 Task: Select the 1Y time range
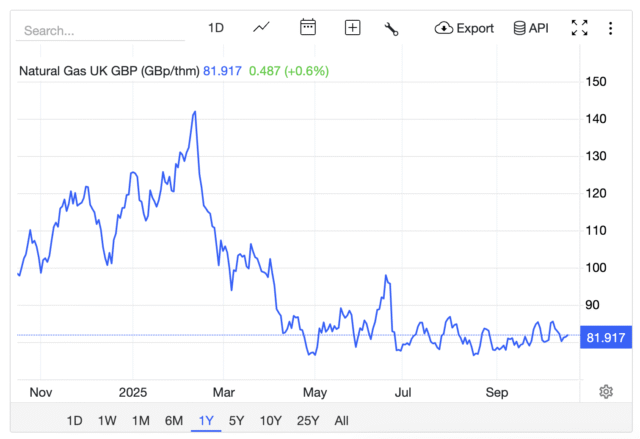207,420
